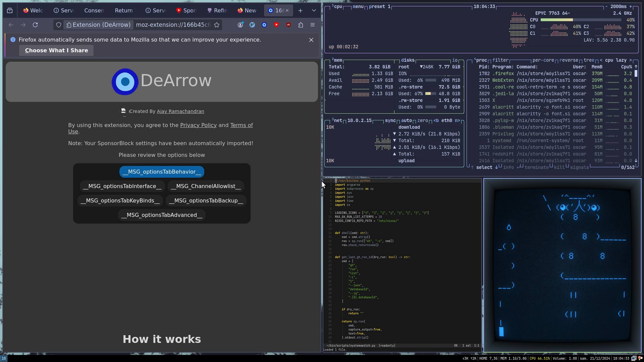
Task: Open the Extensions puzzle-piece menu
Action: coord(301,25)
